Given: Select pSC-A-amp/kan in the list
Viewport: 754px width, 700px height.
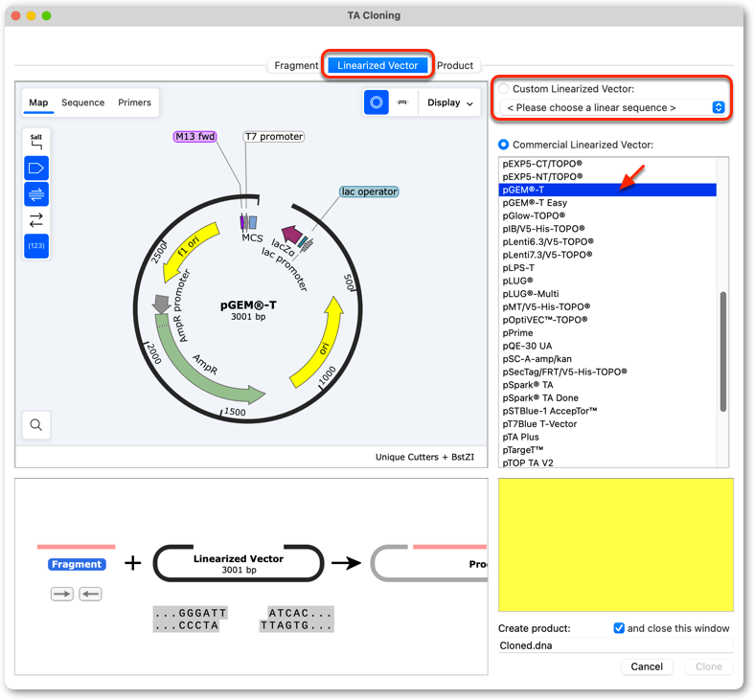Looking at the screenshot, I should (607, 359).
